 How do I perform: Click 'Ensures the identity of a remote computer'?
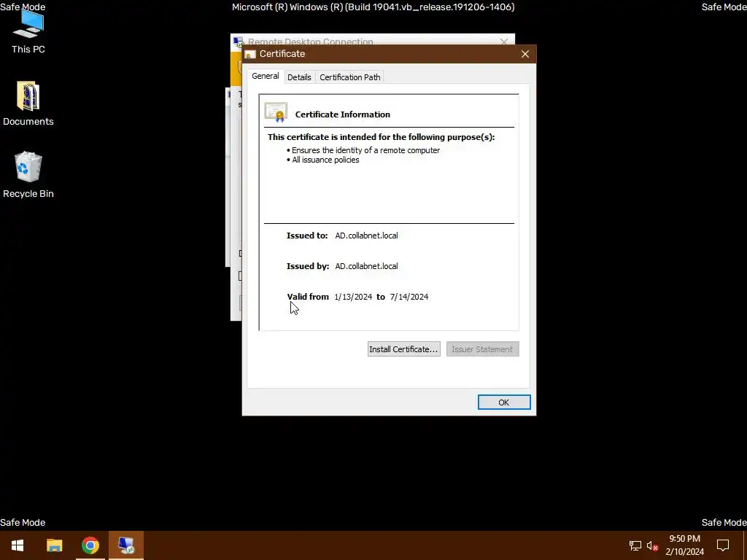click(365, 150)
